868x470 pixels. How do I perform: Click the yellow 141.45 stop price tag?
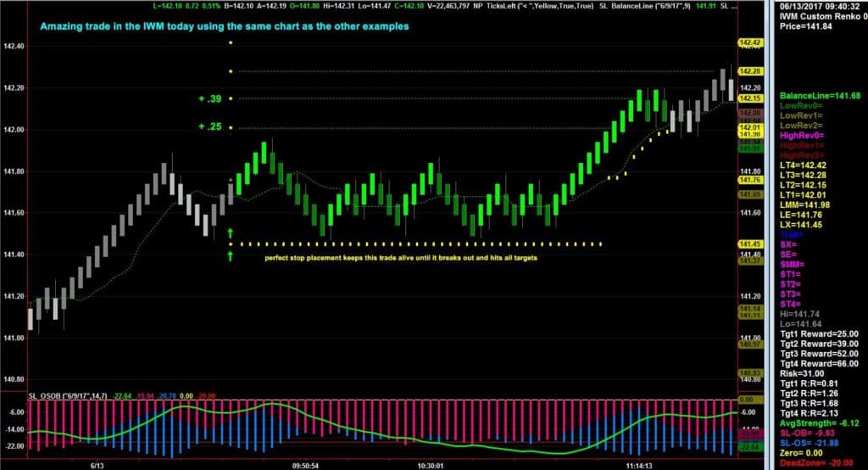click(x=750, y=243)
